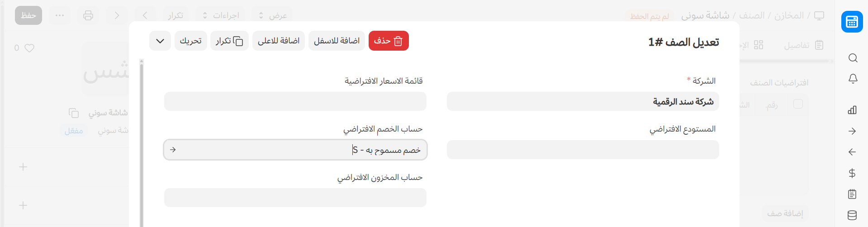Delete the row with the red حذف button

tap(389, 41)
